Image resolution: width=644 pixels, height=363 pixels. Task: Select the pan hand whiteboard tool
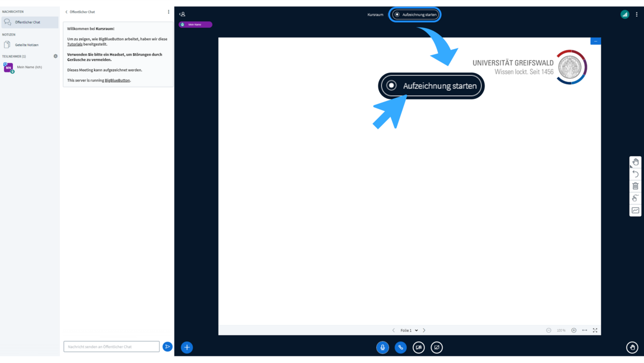pos(635,162)
